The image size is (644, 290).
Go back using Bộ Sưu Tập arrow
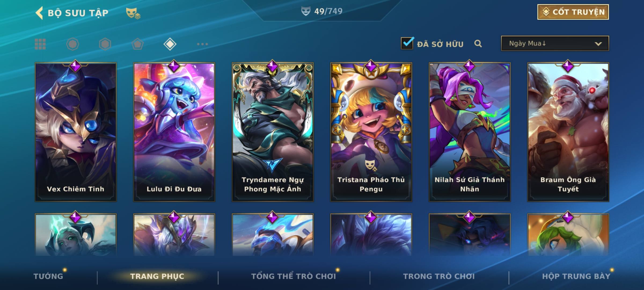[x=39, y=13]
